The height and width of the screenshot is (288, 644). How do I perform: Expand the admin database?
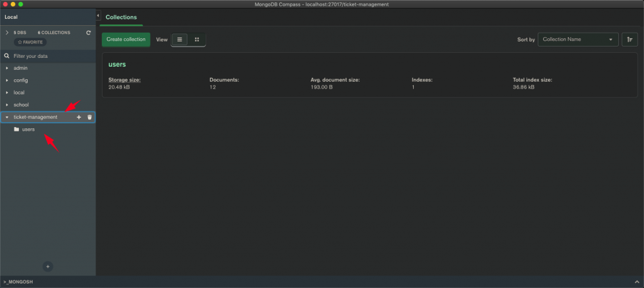[x=7, y=68]
